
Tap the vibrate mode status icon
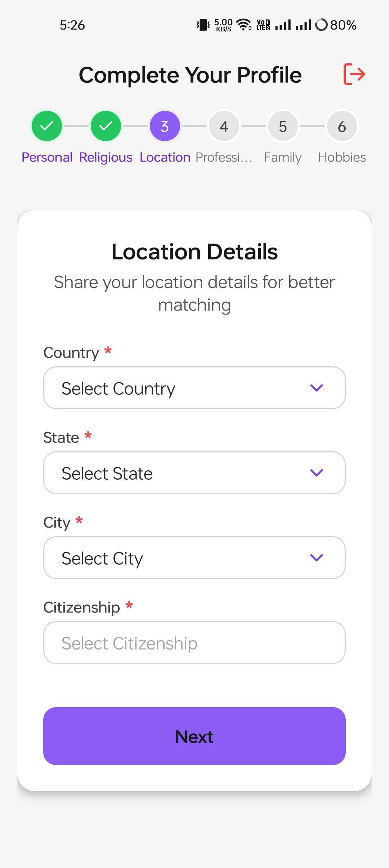click(x=203, y=25)
